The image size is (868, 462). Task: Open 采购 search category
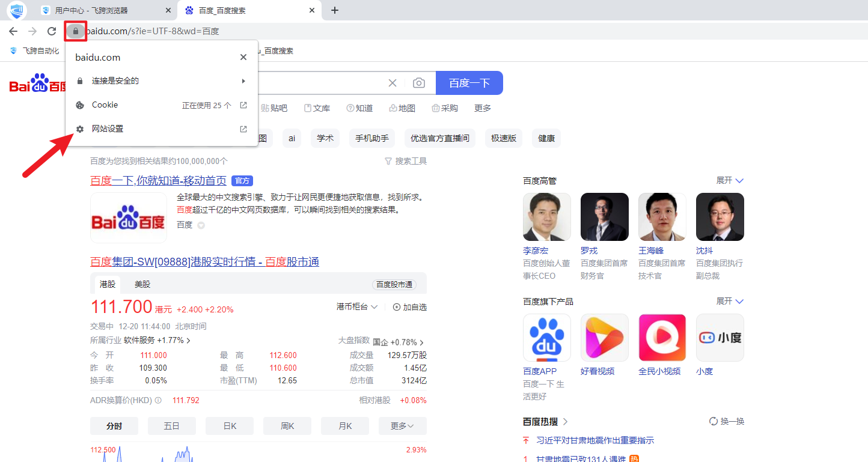click(x=445, y=108)
